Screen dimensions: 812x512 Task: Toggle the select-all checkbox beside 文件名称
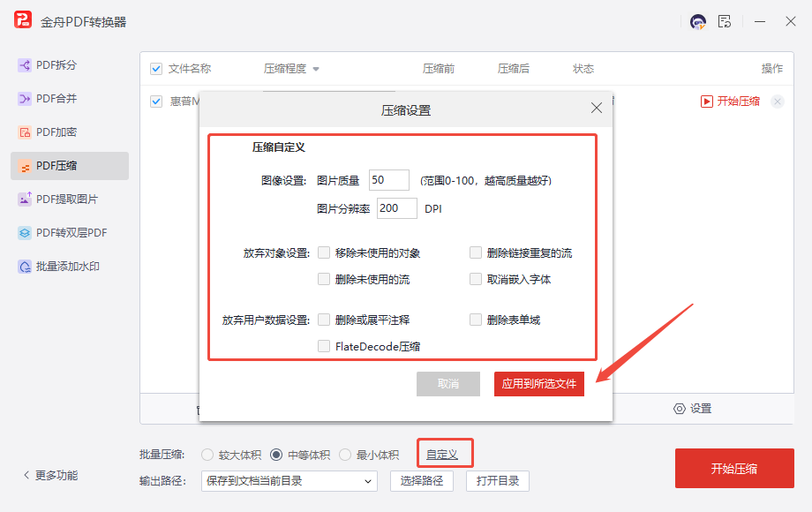pos(156,69)
